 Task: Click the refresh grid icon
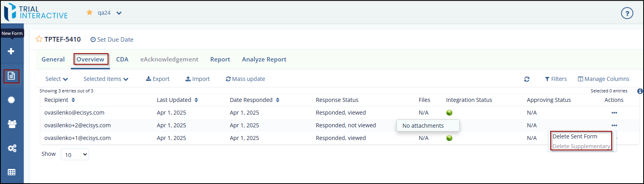click(527, 79)
